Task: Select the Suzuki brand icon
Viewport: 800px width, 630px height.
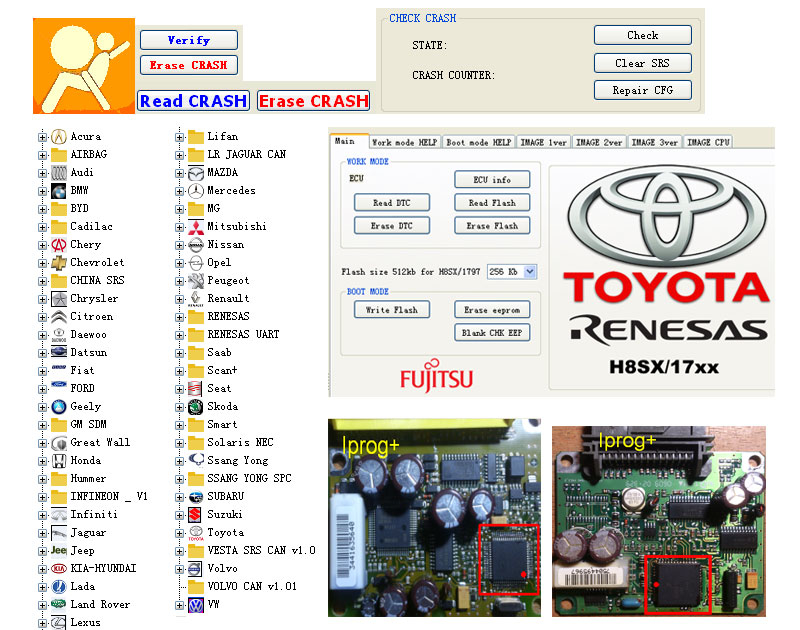Action: point(196,514)
